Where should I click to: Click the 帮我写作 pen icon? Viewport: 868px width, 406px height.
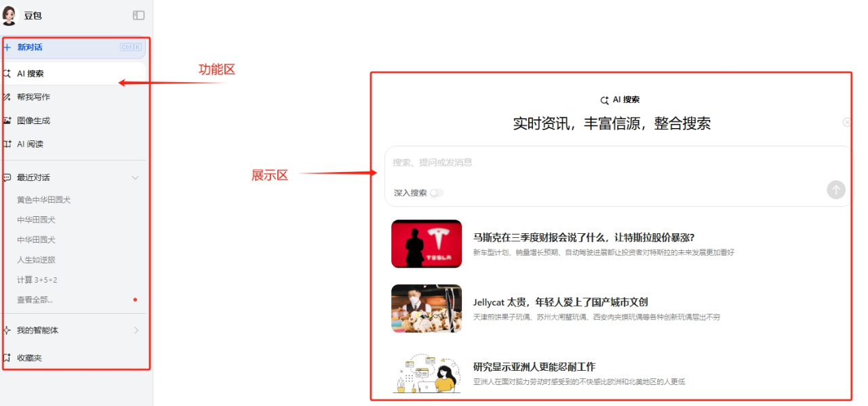tap(7, 97)
